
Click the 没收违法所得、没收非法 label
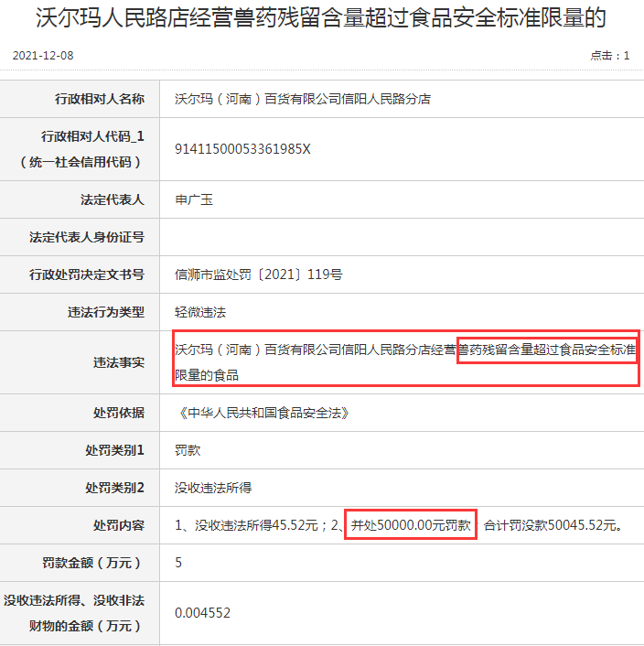[74, 600]
